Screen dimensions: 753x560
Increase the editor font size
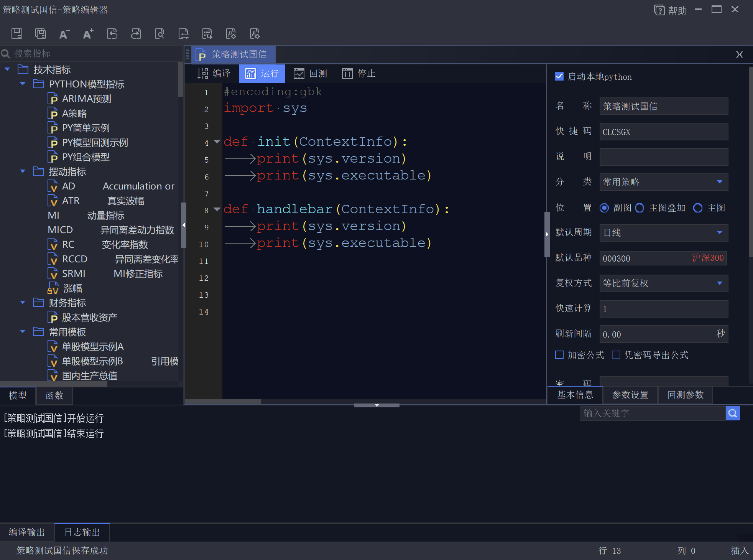[88, 34]
